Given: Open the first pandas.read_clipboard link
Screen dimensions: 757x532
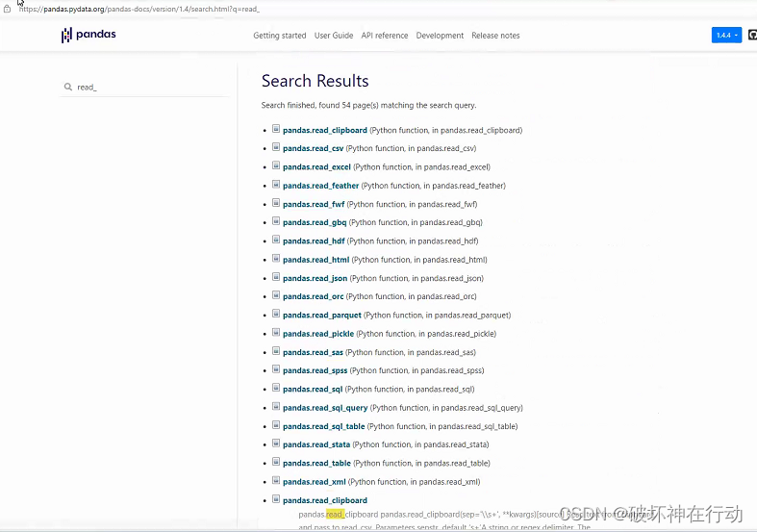Looking at the screenshot, I should pos(325,130).
